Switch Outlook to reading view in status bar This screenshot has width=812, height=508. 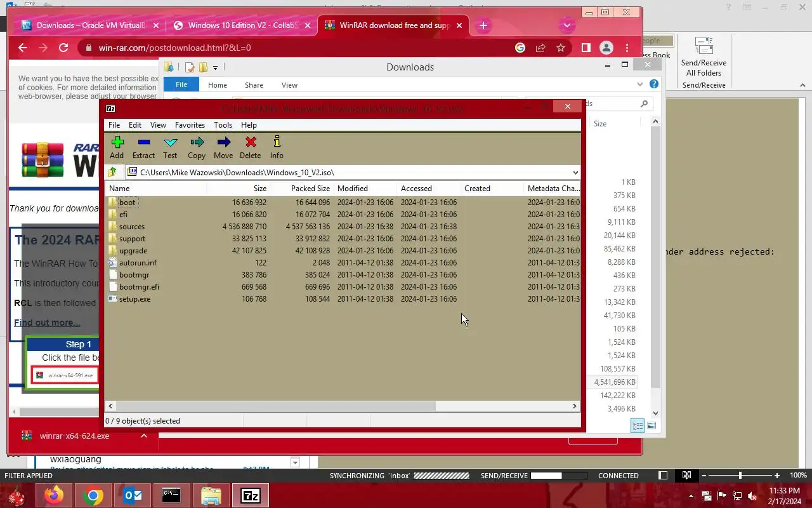pyautogui.click(x=686, y=475)
